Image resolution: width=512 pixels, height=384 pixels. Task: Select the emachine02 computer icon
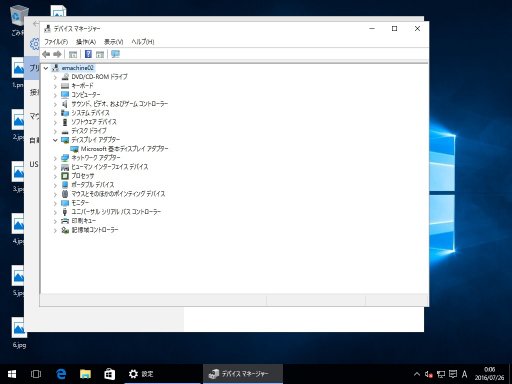pos(55,68)
